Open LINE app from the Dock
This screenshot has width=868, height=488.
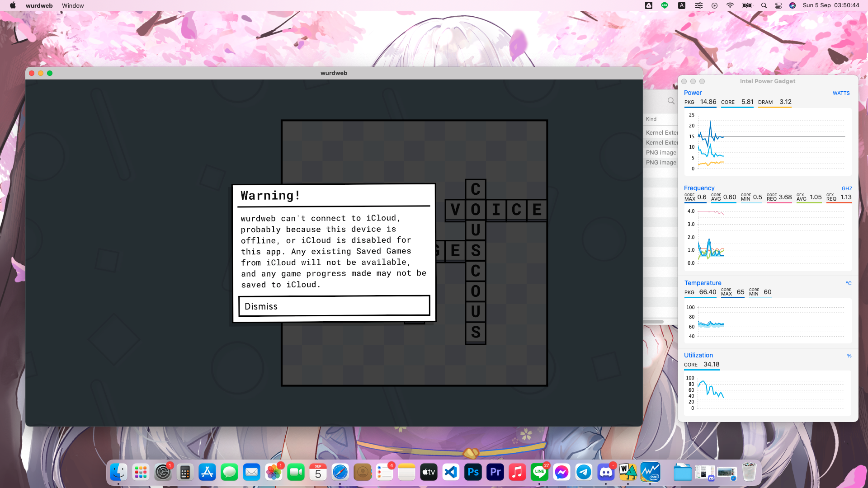coord(539,472)
